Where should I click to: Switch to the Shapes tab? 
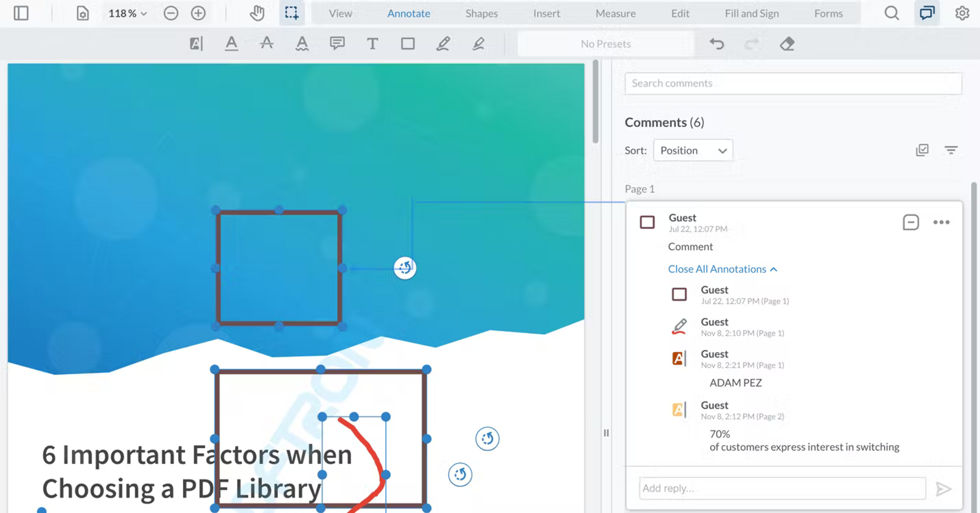point(481,14)
